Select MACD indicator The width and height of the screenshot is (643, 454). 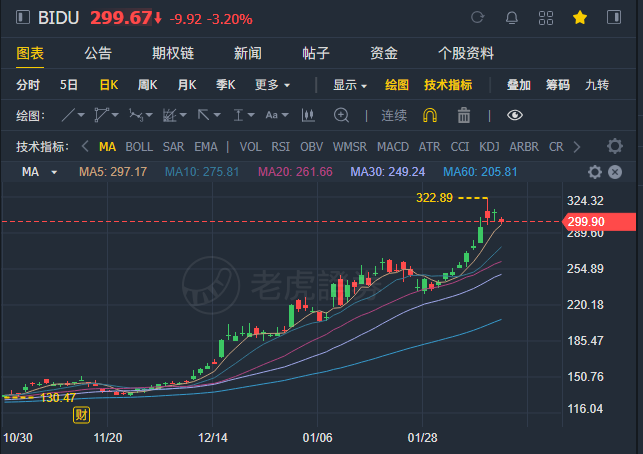[x=393, y=146]
